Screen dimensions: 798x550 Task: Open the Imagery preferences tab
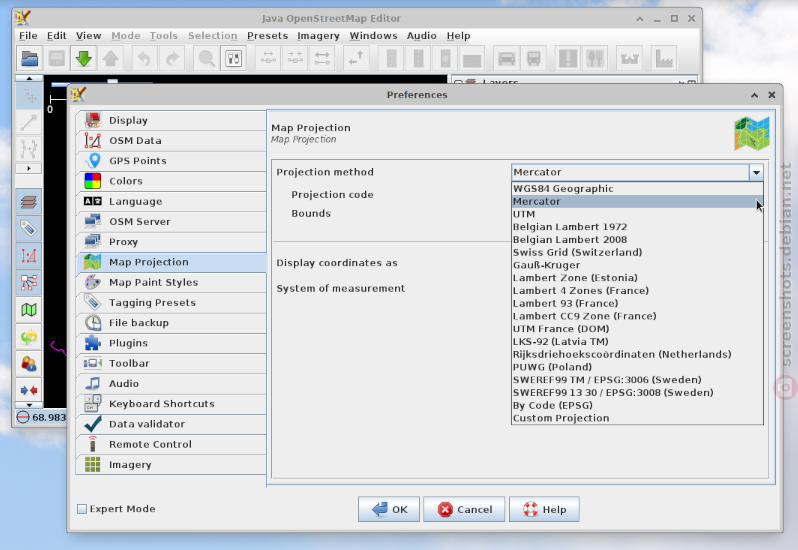[172, 465]
